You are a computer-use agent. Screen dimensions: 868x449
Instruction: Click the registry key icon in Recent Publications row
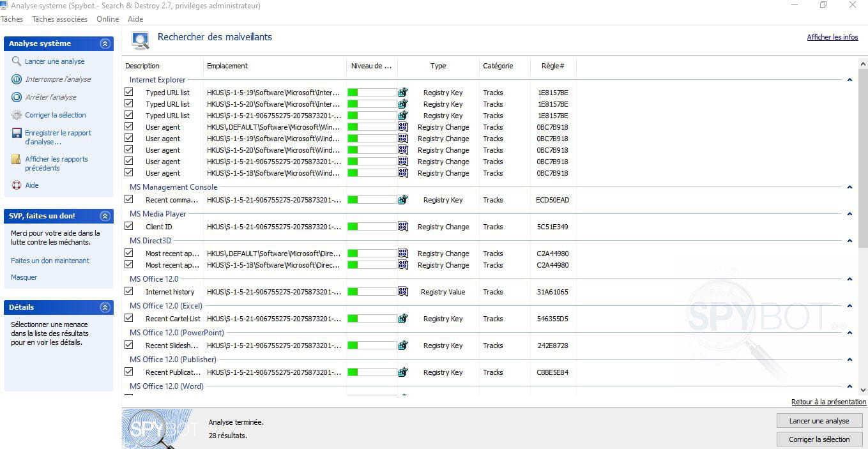[403, 372]
